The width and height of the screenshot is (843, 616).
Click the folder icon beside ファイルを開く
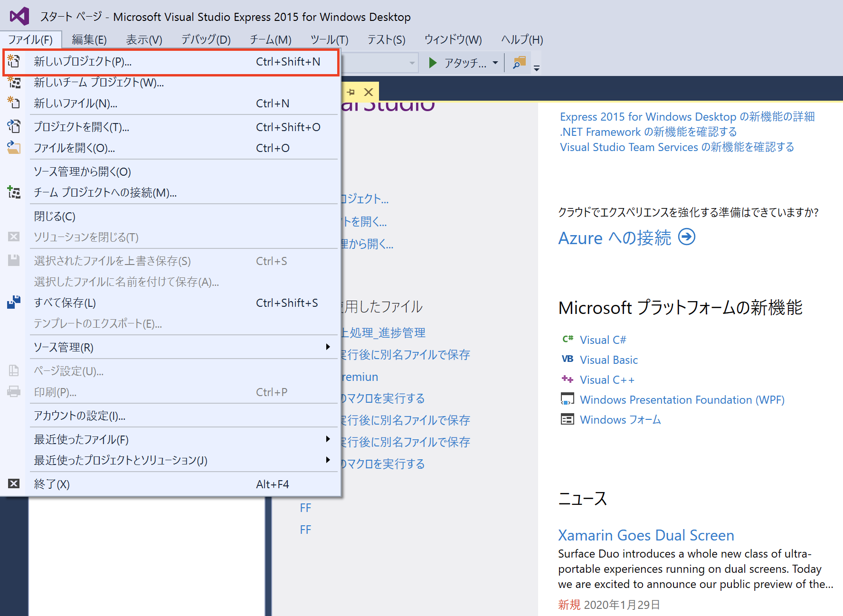pyautogui.click(x=13, y=148)
